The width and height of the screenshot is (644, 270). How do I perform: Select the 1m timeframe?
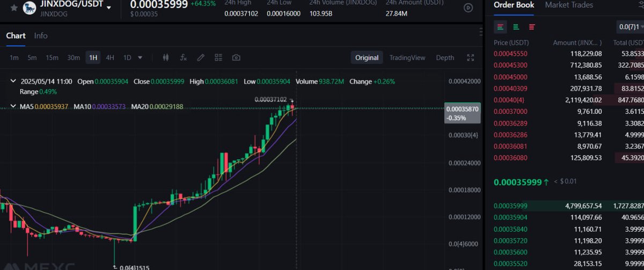click(x=14, y=57)
